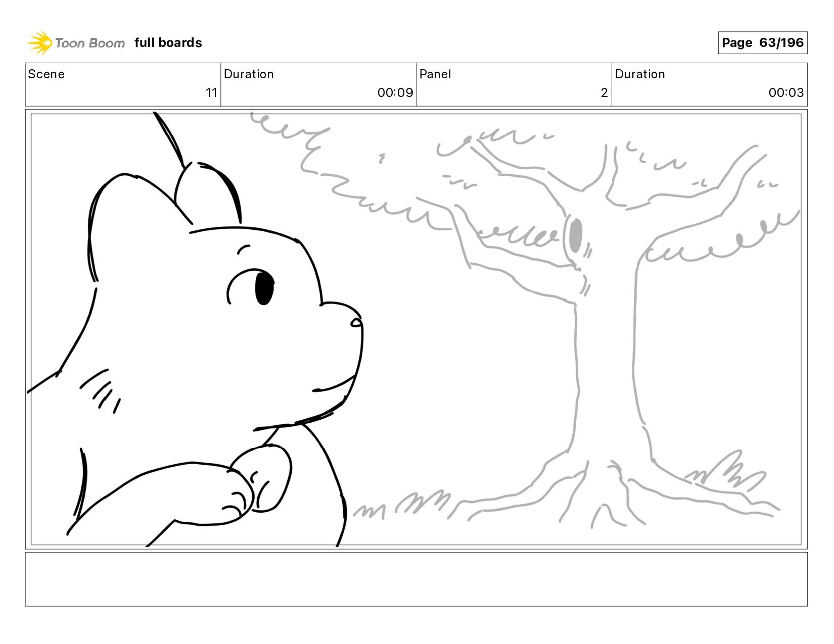The width and height of the screenshot is (834, 644).
Task: Click the panel duration value '00:03'
Action: click(x=786, y=93)
